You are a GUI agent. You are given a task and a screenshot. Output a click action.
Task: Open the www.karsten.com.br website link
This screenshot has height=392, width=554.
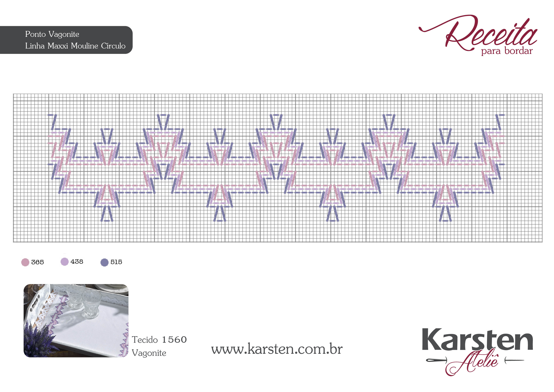click(x=277, y=349)
